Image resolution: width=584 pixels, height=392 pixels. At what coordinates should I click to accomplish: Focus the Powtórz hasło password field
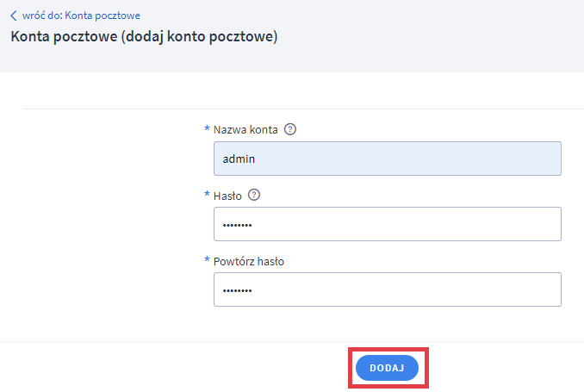387,289
